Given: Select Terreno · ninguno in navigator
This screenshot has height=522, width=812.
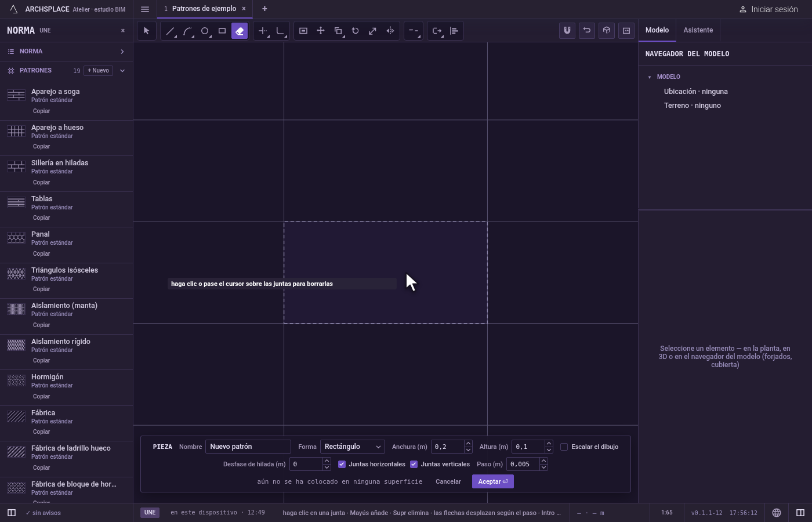Looking at the screenshot, I should (x=693, y=106).
